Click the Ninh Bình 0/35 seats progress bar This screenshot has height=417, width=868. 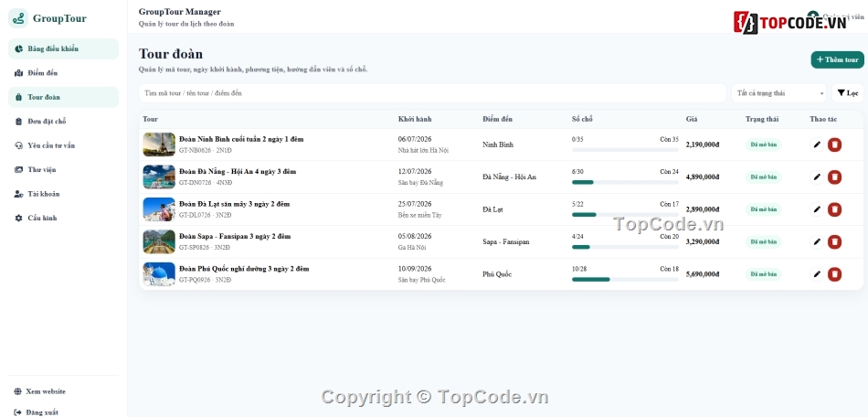[x=625, y=150]
